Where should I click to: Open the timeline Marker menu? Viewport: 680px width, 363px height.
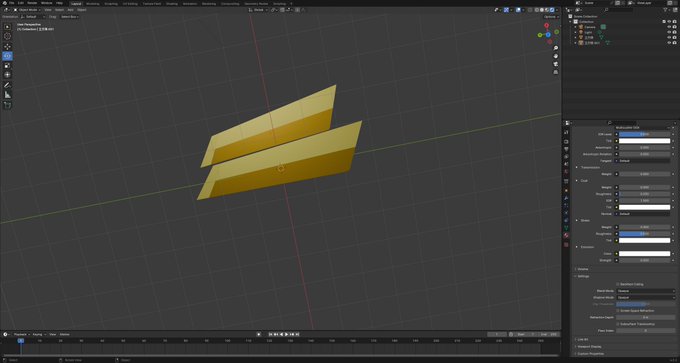click(65, 334)
